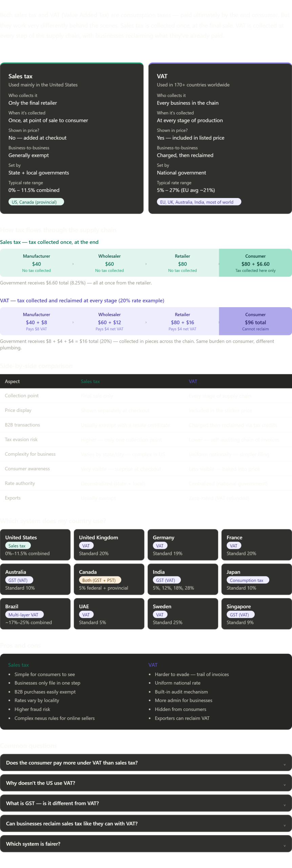292x868 pixels.
Task: Click the green 'Sales tax' badge under United States
Action: tap(18, 546)
